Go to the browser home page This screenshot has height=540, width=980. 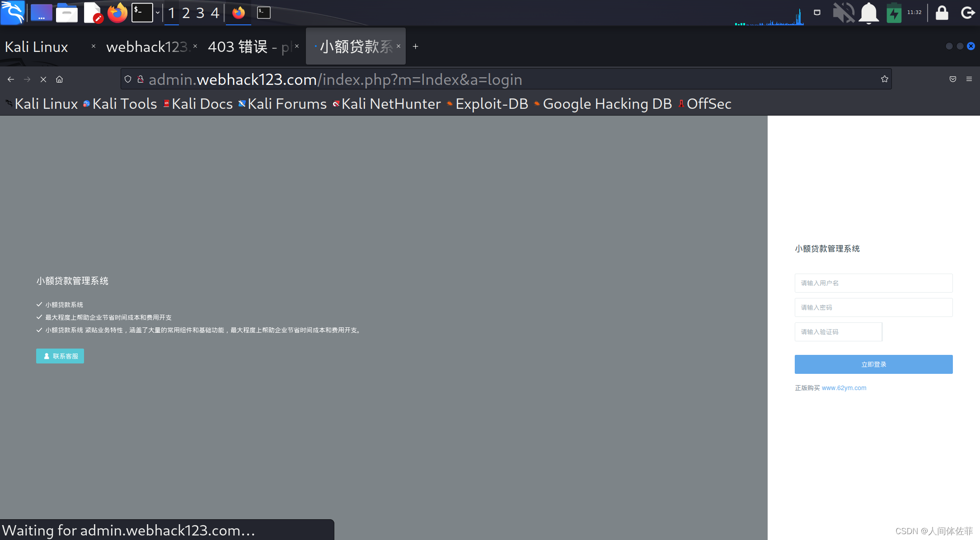click(x=59, y=79)
